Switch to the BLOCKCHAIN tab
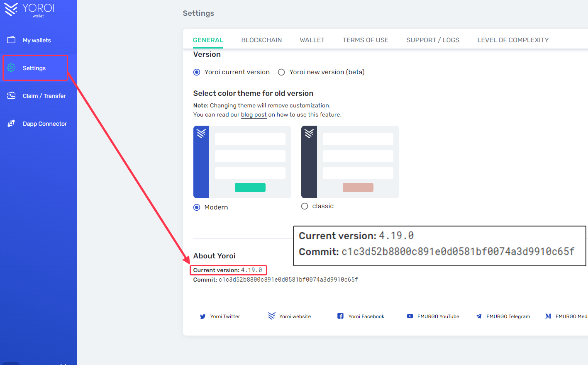 point(261,40)
